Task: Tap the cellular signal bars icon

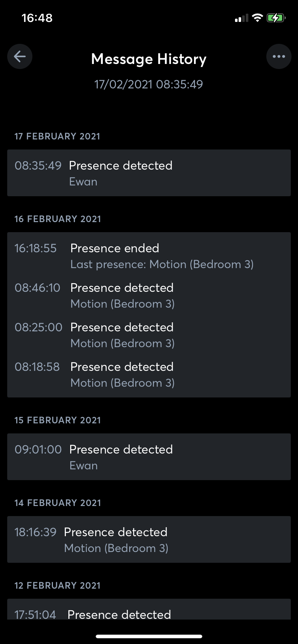Action: coord(241,18)
